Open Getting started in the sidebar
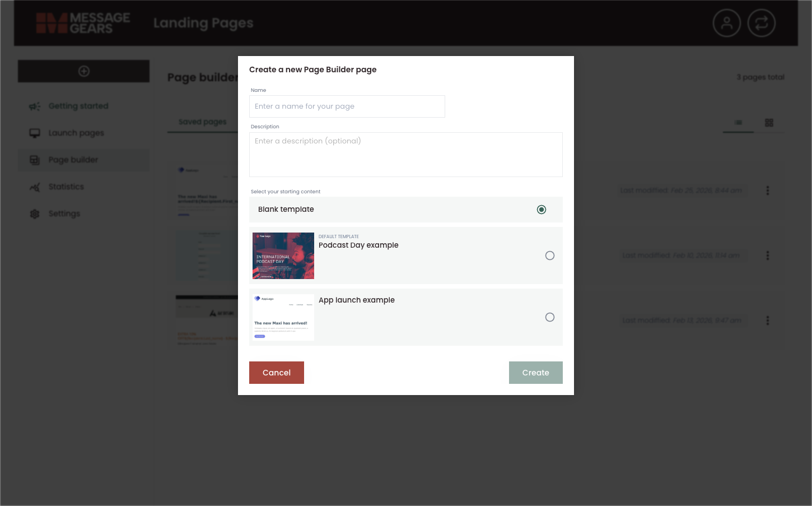 click(84, 106)
